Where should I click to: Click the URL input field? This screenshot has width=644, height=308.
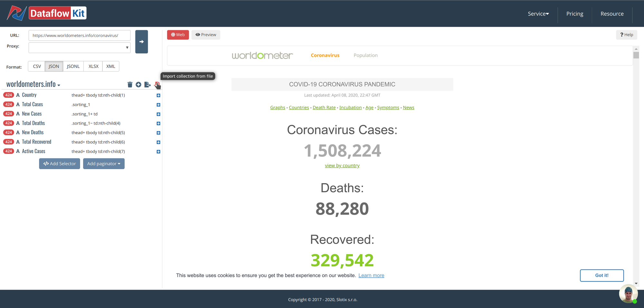80,35
